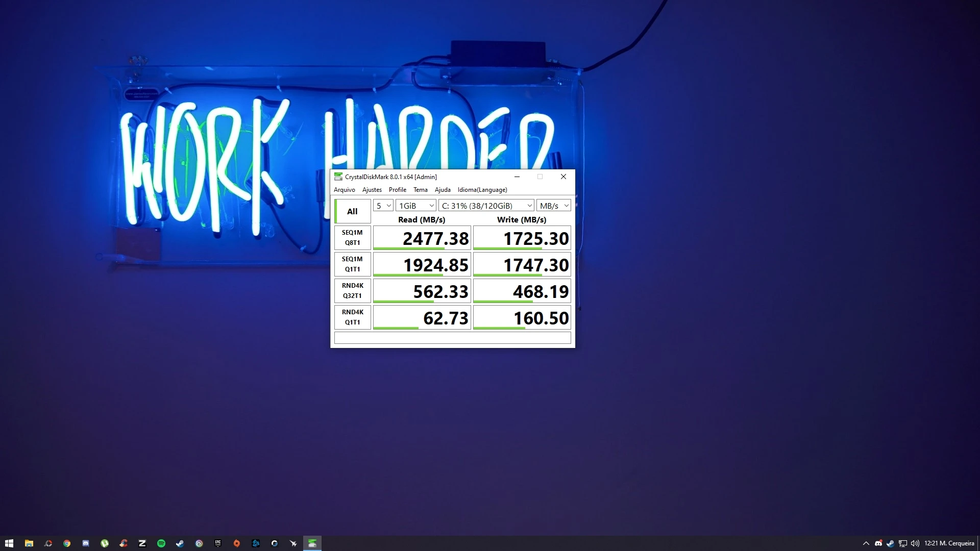Open the drive selector C: 31% dropdown
This screenshot has height=551, width=980.
(486, 206)
